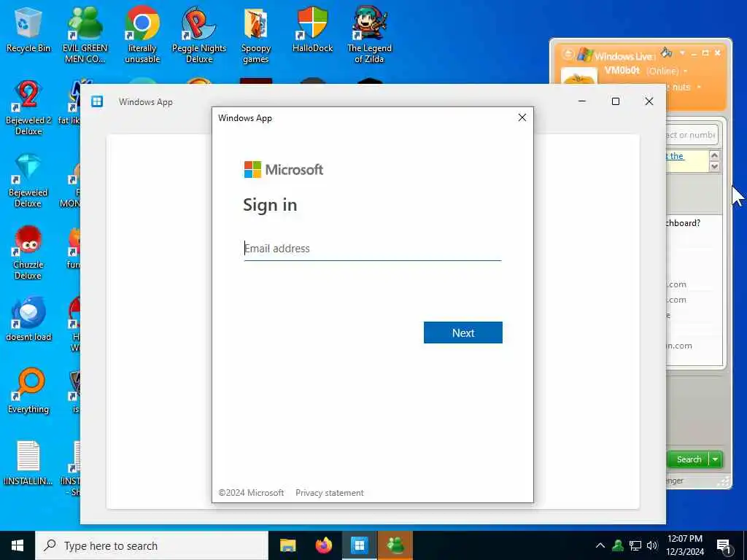The image size is (747, 560).
Task: Click Messenger banner scroll down arrow
Action: tap(714, 167)
